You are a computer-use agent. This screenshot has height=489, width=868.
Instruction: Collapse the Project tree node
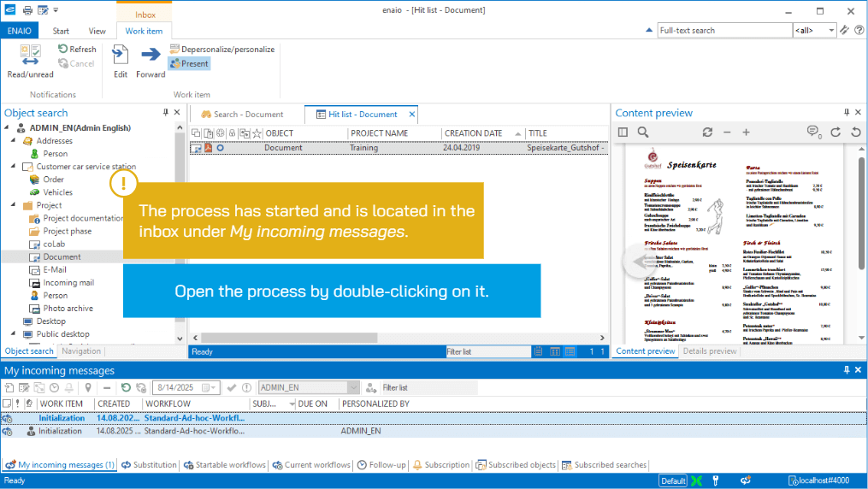tap(15, 205)
